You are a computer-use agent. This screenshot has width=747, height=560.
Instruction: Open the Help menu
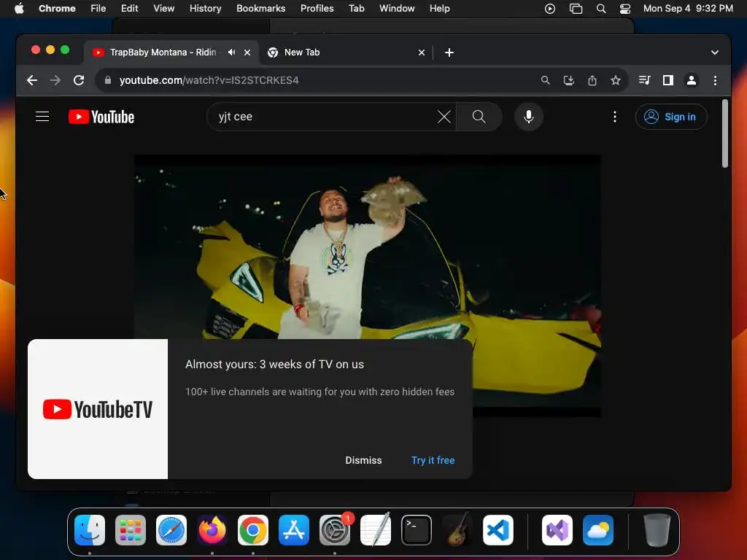[x=439, y=9]
